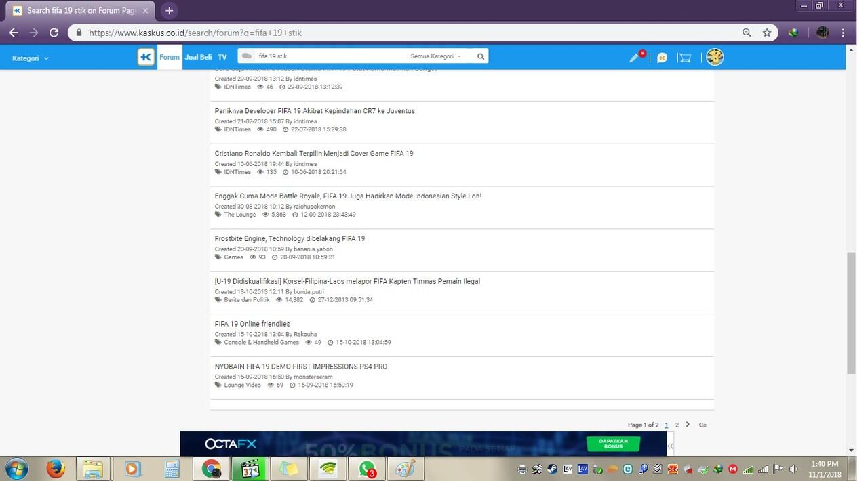The image size is (868, 481).
Task: Switch to the Jual Beli tab
Action: tap(198, 58)
